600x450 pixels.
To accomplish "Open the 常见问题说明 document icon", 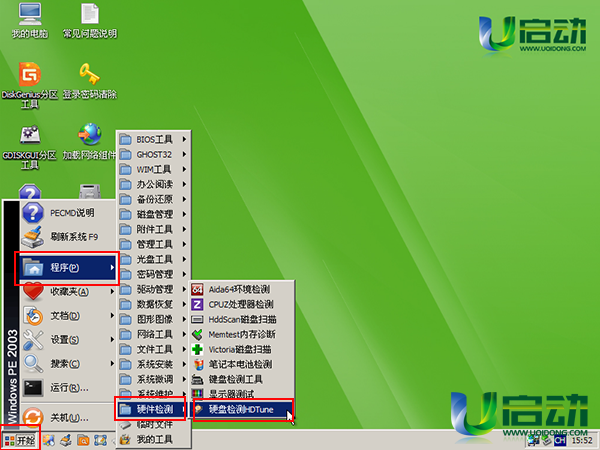I will [90, 21].
